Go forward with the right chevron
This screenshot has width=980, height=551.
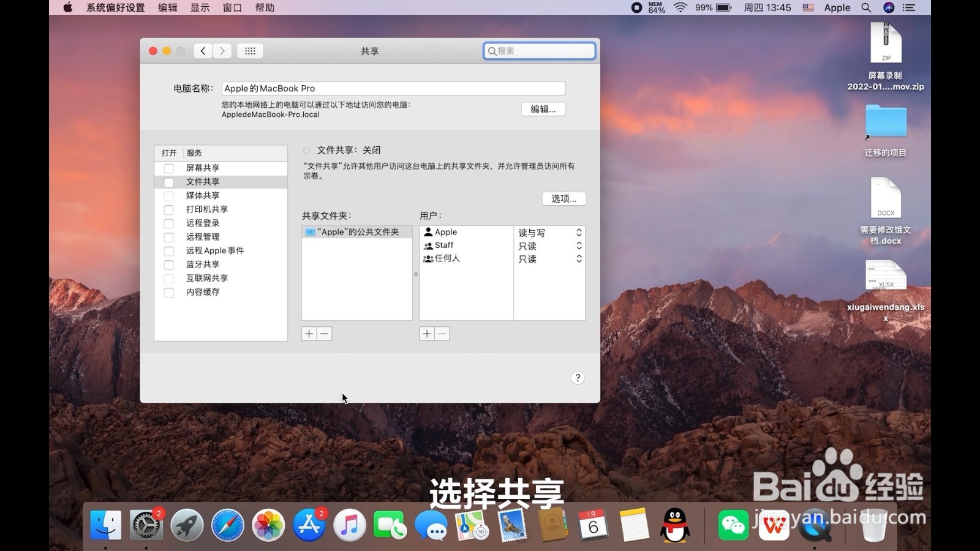[x=222, y=51]
